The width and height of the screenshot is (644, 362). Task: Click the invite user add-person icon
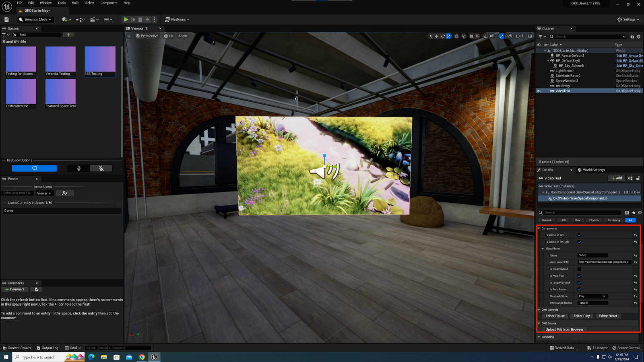[65, 193]
